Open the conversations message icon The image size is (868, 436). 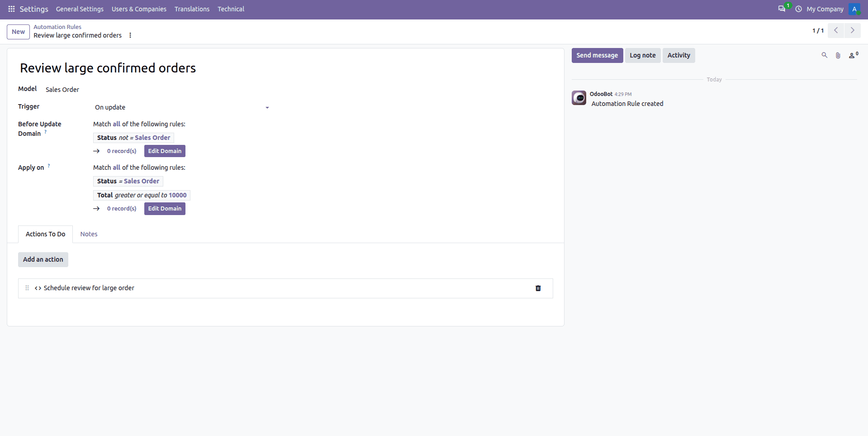tap(782, 9)
